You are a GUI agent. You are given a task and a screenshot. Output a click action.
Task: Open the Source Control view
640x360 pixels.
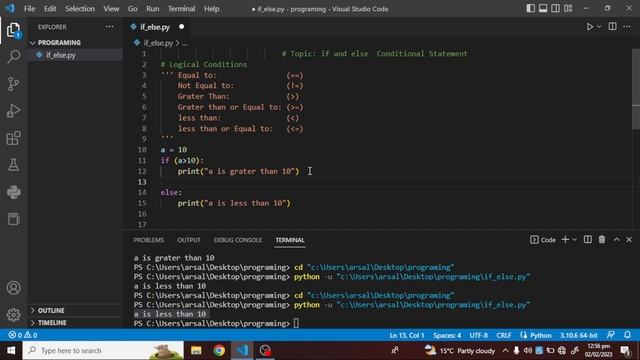pyautogui.click(x=13, y=84)
